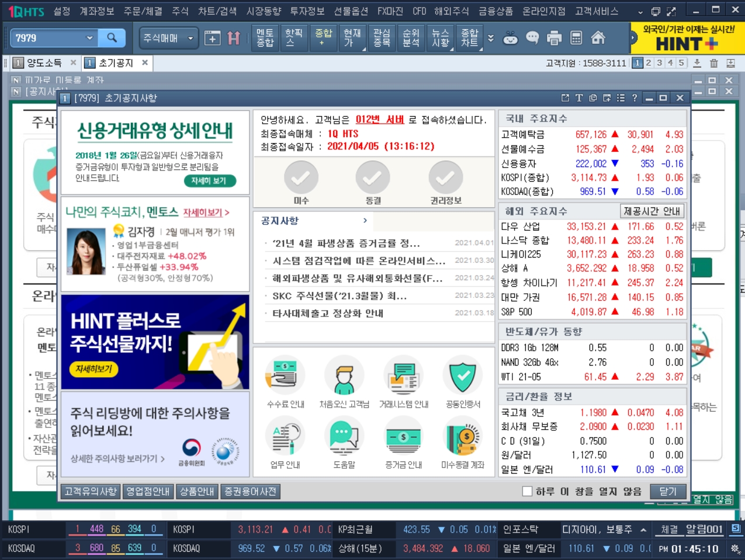Click the 권리정보 check circle
The height and width of the screenshot is (560, 745).
click(x=446, y=178)
